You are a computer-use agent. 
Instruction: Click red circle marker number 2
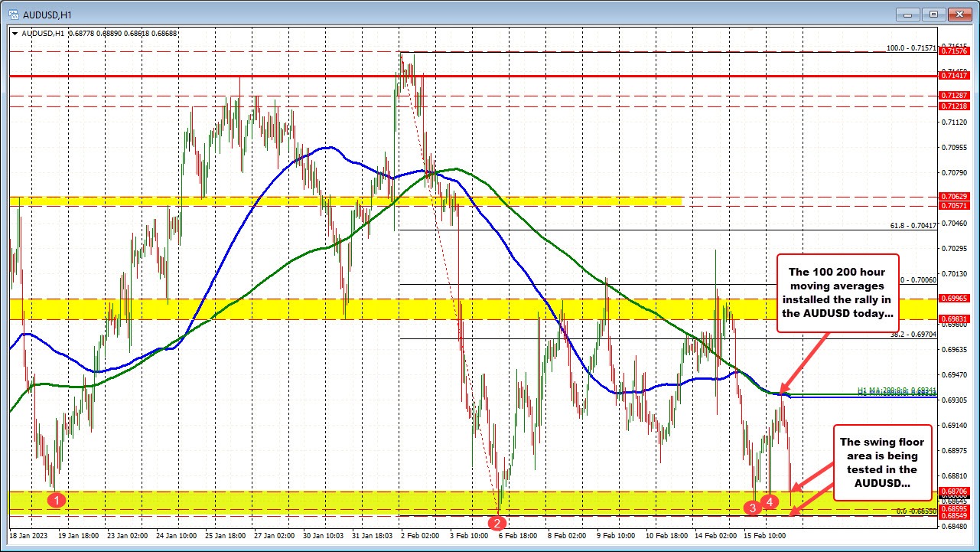[498, 523]
